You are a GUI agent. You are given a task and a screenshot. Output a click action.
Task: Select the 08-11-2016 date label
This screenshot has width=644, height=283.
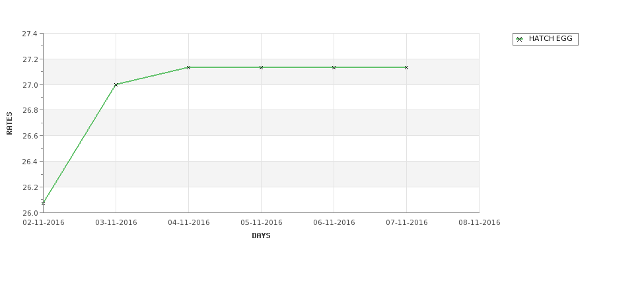point(480,223)
